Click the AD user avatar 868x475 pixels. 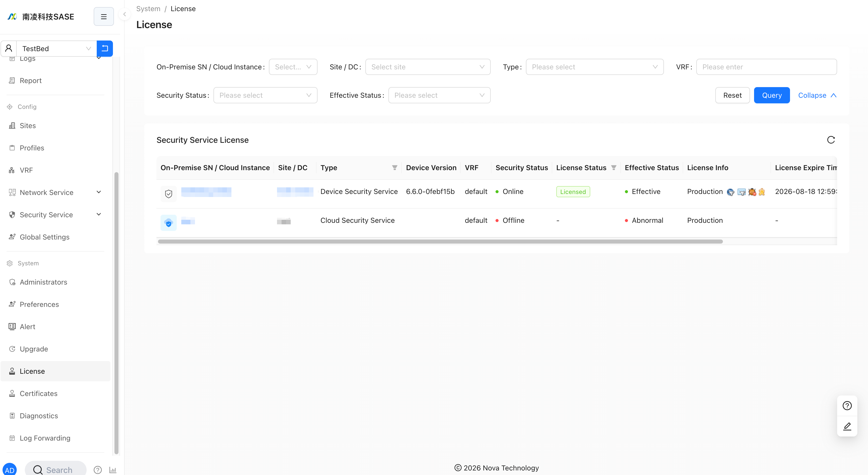[x=9, y=469]
